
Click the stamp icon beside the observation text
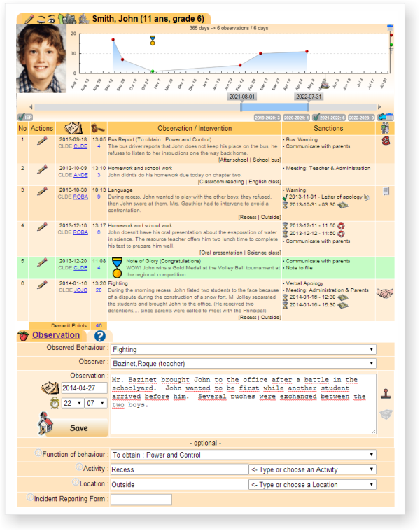point(385,392)
